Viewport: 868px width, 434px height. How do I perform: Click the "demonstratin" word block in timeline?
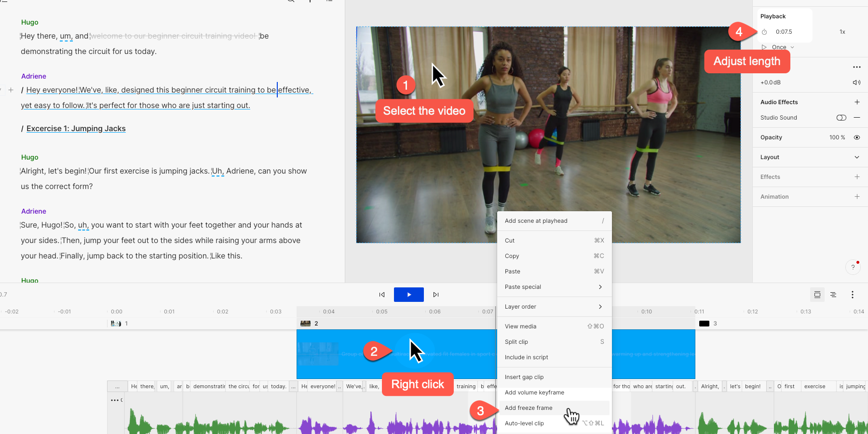(209, 386)
